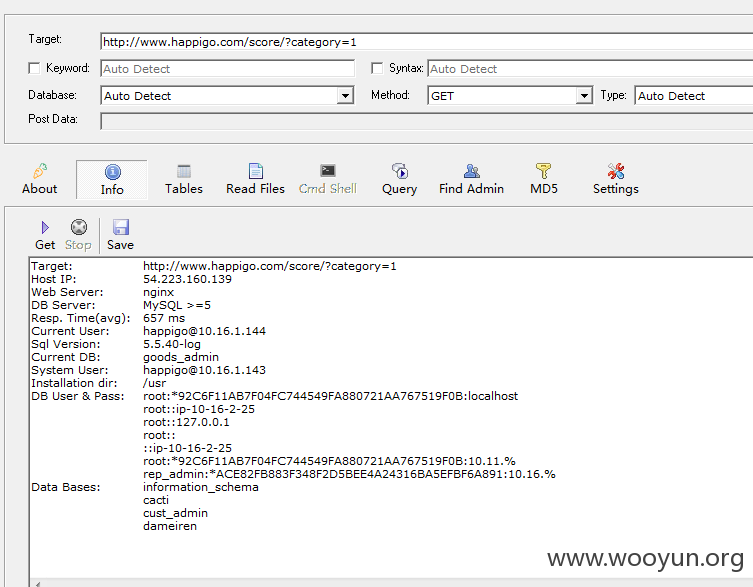Screen dimensions: 753x587
Task: Open the Cmd Shell tool
Action: tap(328, 179)
